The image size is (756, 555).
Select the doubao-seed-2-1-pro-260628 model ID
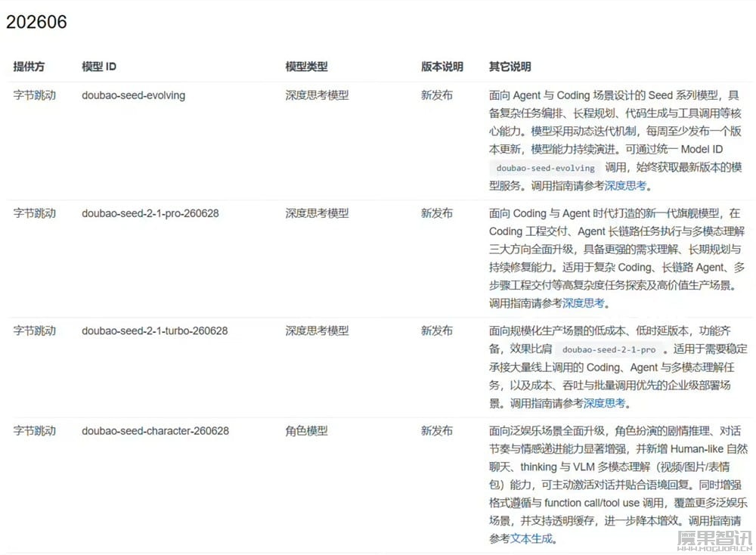click(x=150, y=213)
